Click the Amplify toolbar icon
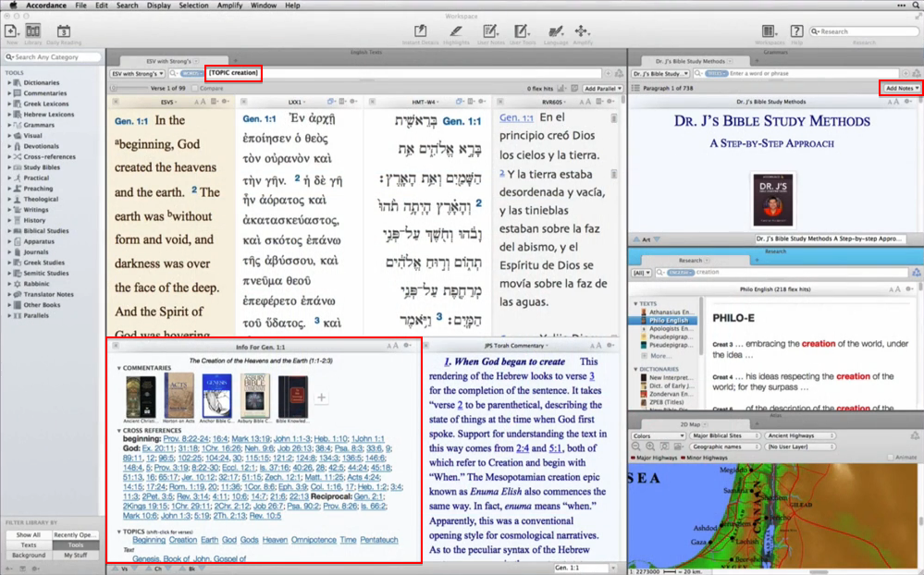Viewport: 924px width, 575px height. (x=583, y=32)
